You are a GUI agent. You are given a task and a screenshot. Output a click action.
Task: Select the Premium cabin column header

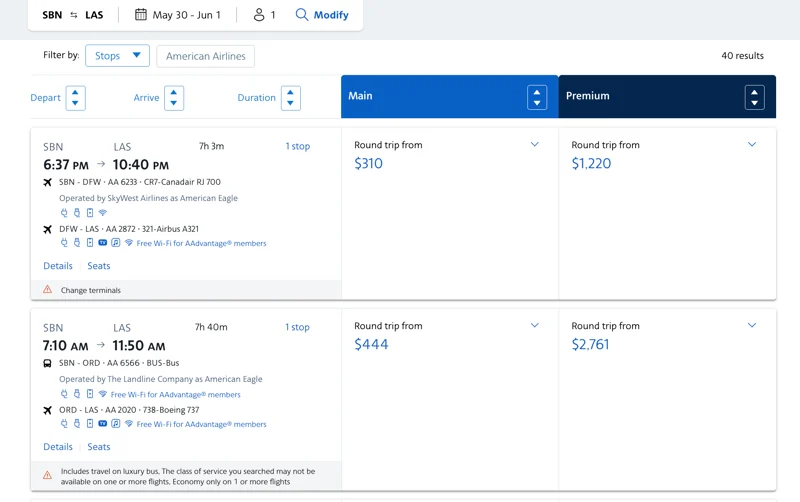tap(667, 96)
